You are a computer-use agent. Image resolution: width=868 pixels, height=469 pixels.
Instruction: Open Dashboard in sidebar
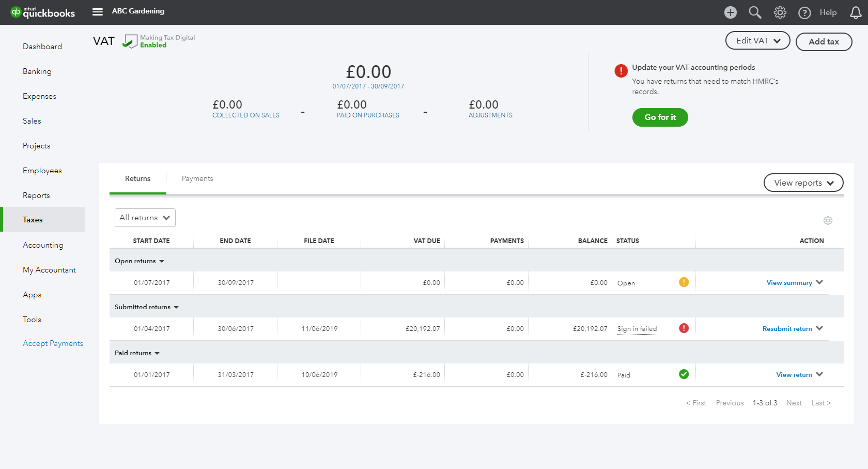tap(42, 47)
